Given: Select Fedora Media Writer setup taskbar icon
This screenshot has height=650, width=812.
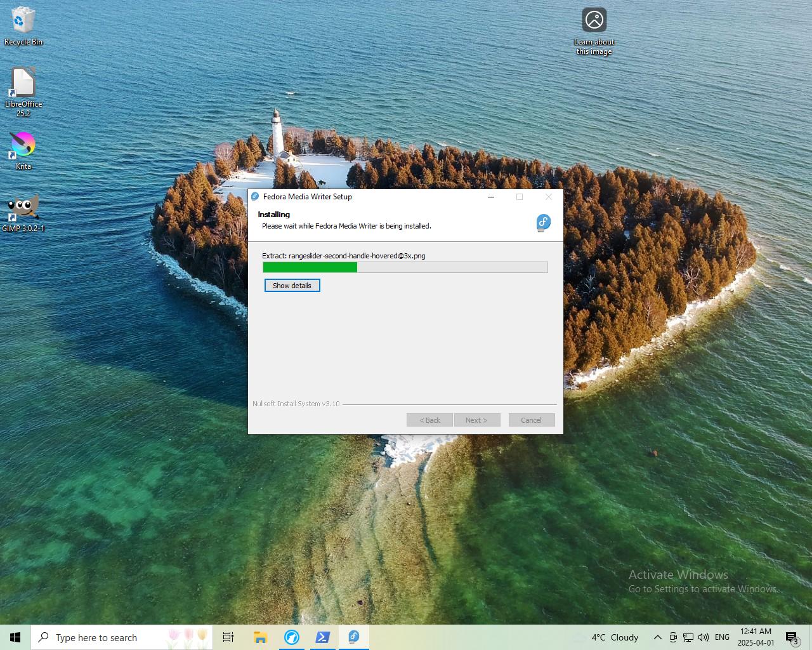Looking at the screenshot, I should pyautogui.click(x=353, y=637).
